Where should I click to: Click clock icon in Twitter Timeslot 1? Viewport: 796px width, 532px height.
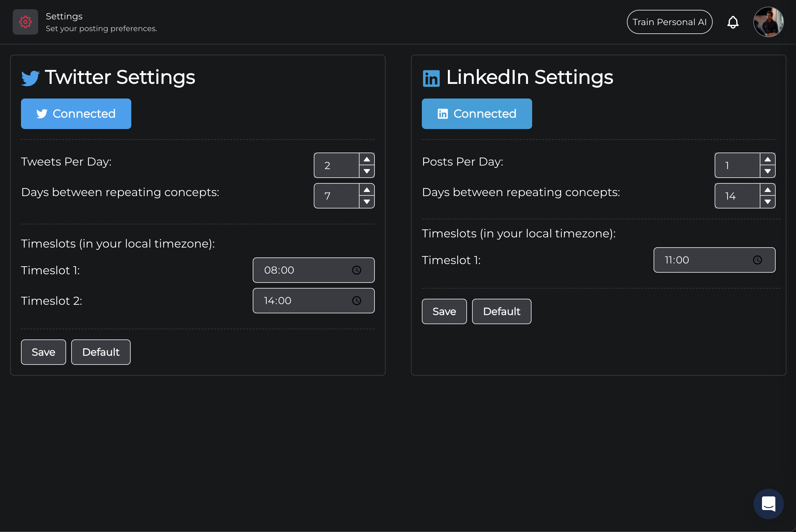coord(356,270)
